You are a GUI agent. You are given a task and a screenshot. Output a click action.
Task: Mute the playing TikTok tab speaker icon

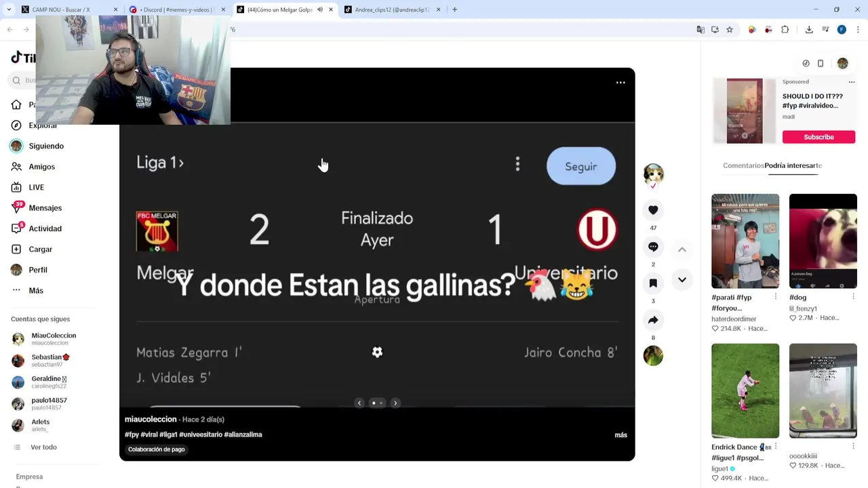[x=320, y=9]
